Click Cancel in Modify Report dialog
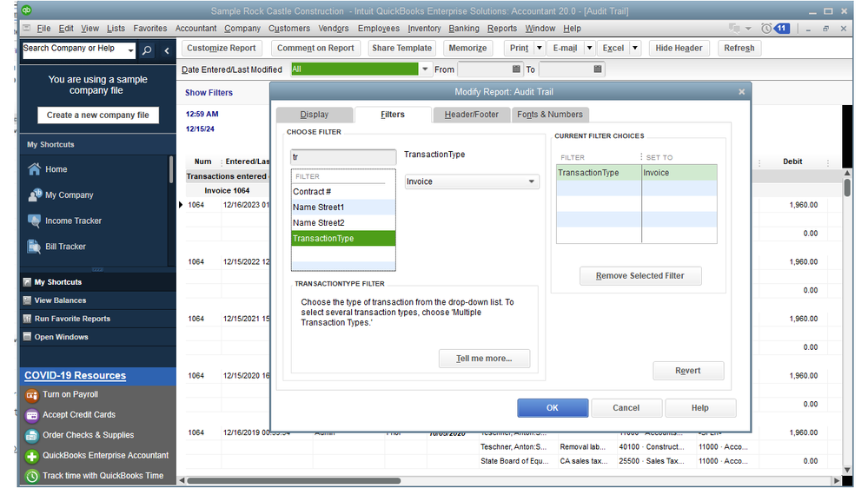Screen dimensions: 868x488 626,408
